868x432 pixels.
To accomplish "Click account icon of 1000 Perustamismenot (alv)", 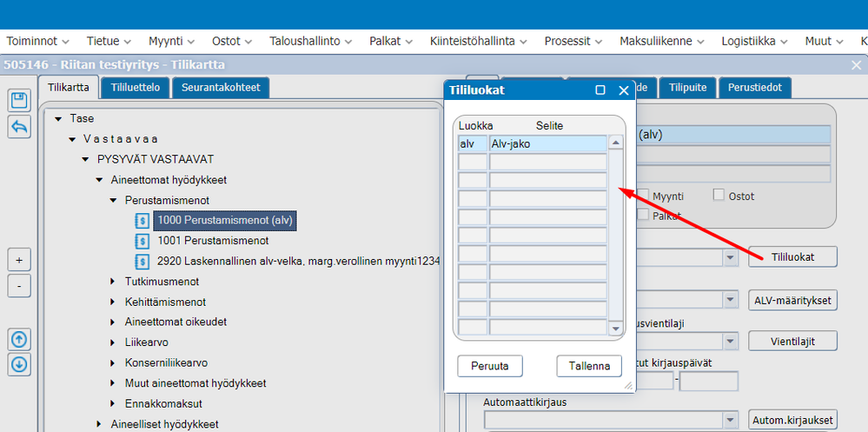I will [x=142, y=221].
